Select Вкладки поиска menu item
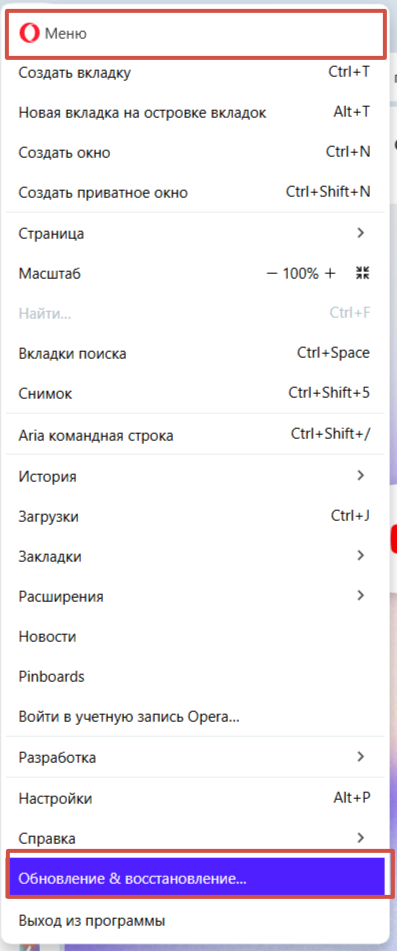 (x=195, y=354)
